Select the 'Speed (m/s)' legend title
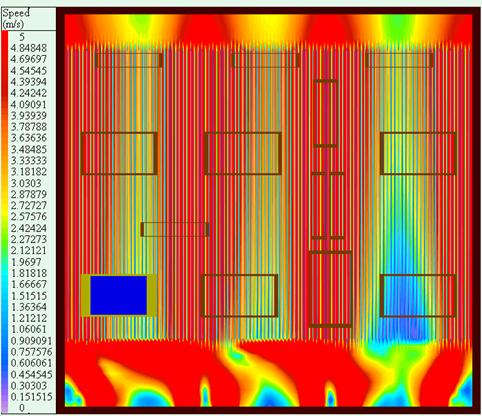Screen dimensions: 482x416 [16, 19]
